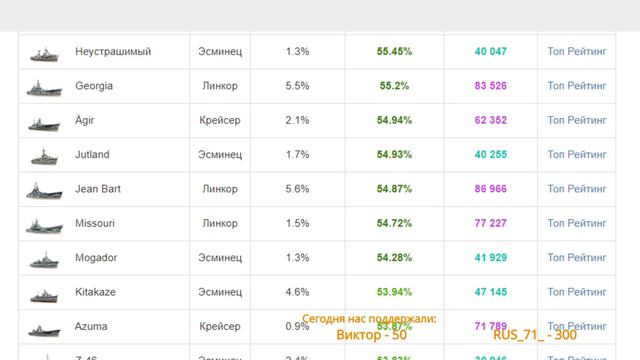Image resolution: width=640 pixels, height=360 pixels.
Task: Select the ship name Azuma
Action: [x=91, y=326]
